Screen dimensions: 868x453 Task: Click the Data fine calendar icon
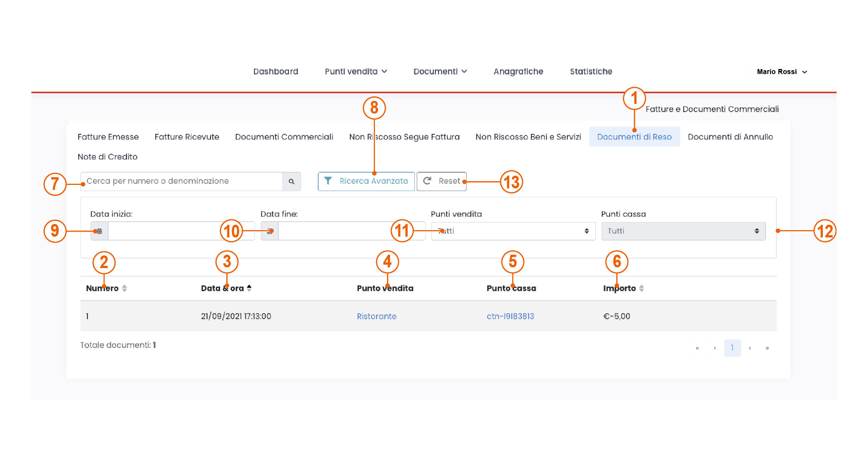pyautogui.click(x=270, y=231)
